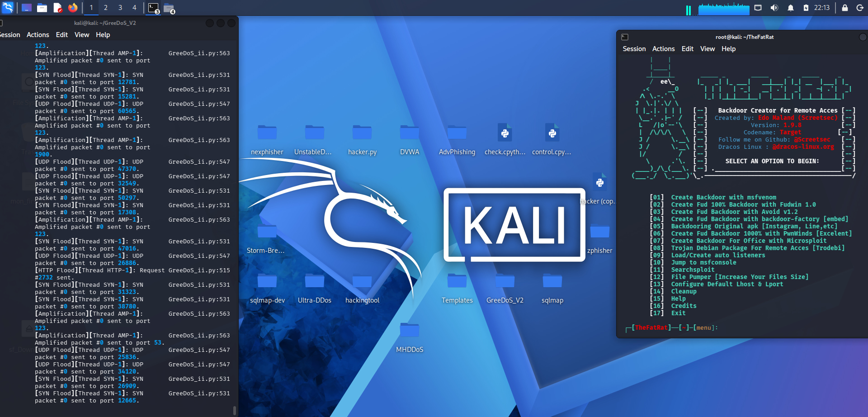The image size is (868, 417).
Task: Click the "Exit" option text
Action: click(678, 313)
